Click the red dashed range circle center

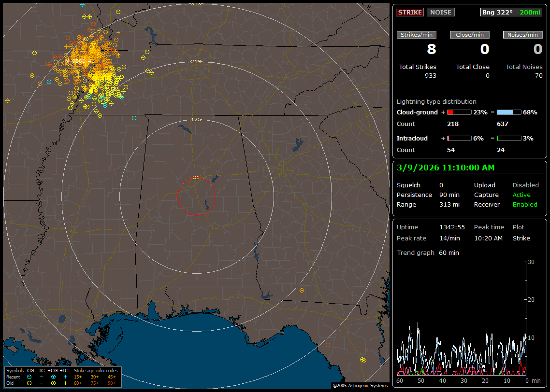196,196
